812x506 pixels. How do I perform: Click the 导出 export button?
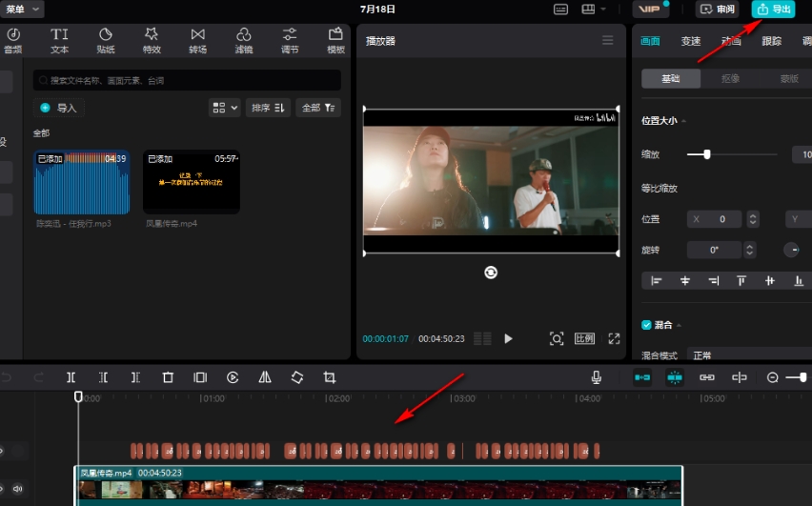773,10
